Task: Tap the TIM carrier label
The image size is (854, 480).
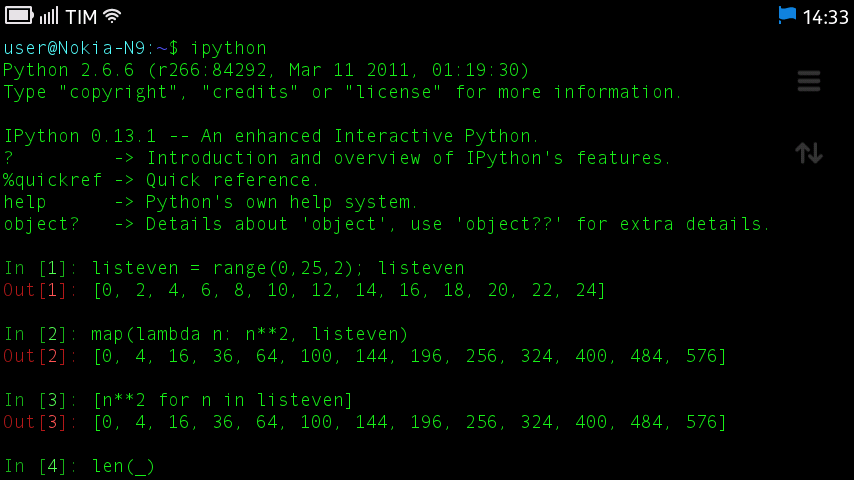Action: [x=80, y=17]
